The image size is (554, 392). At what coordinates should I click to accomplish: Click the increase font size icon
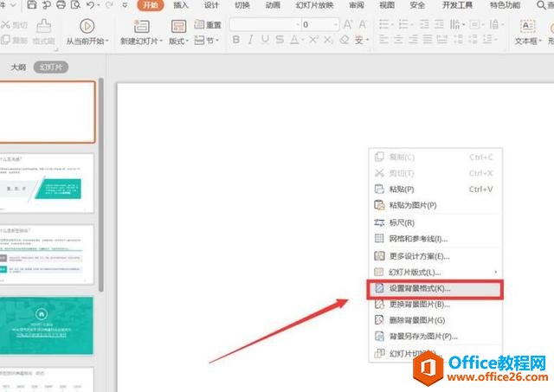[x=348, y=24]
